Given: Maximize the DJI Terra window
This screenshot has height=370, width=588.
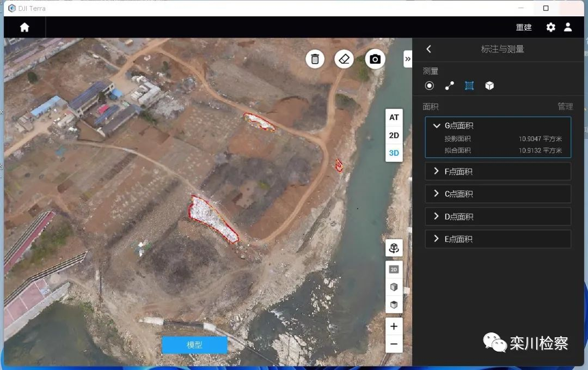Looking at the screenshot, I should coord(546,8).
